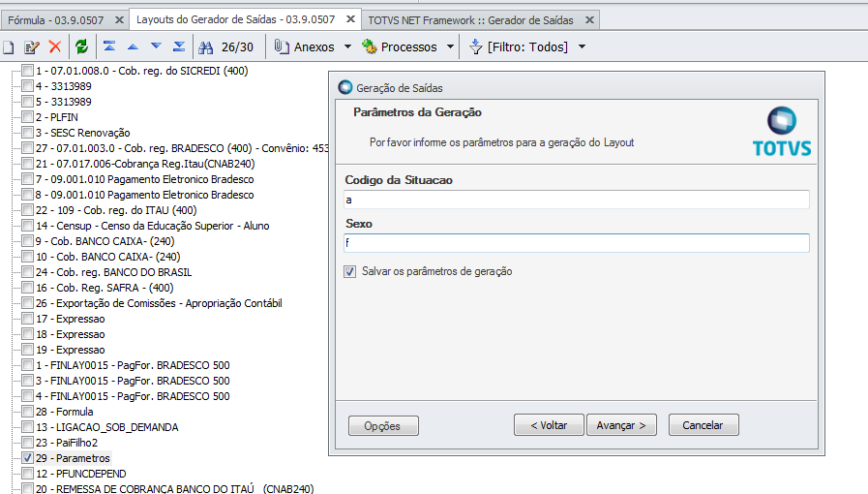Click the New record icon in toolbar
Viewport: 868px width, 494px height.
(x=8, y=47)
